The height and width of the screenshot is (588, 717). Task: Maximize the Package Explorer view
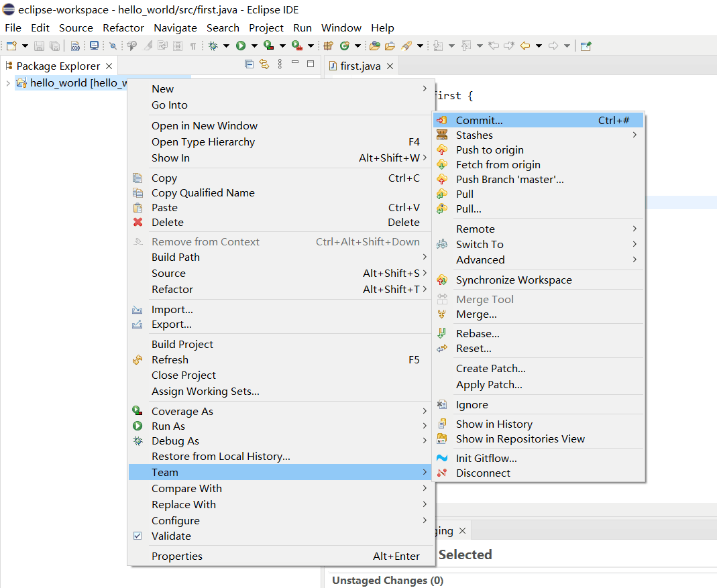click(x=311, y=64)
